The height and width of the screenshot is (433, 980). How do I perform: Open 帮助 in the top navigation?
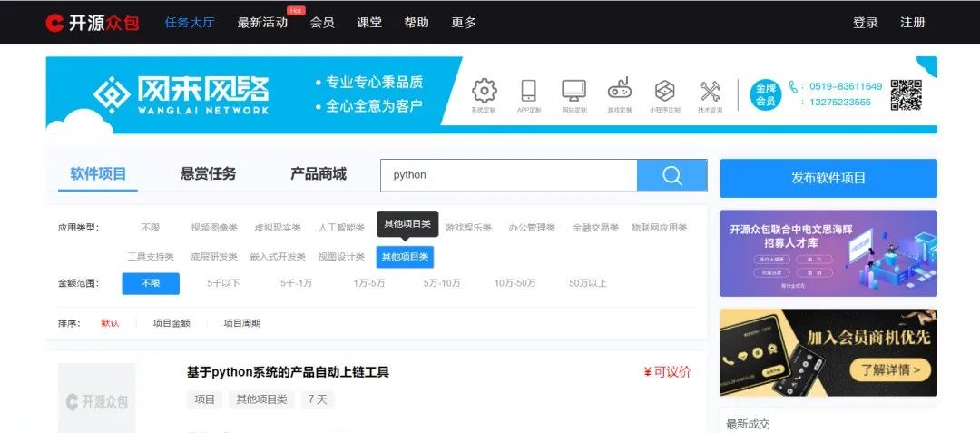point(416,23)
